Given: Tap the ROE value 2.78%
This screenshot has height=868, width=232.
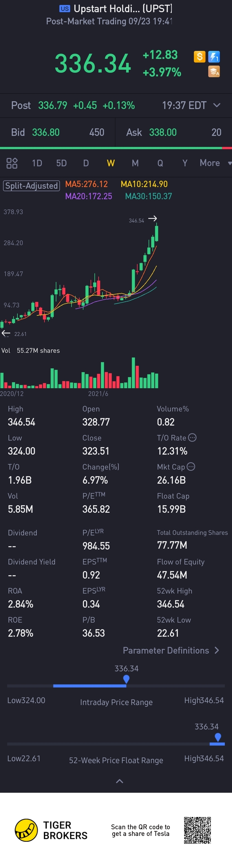Looking at the screenshot, I should pos(20,633).
